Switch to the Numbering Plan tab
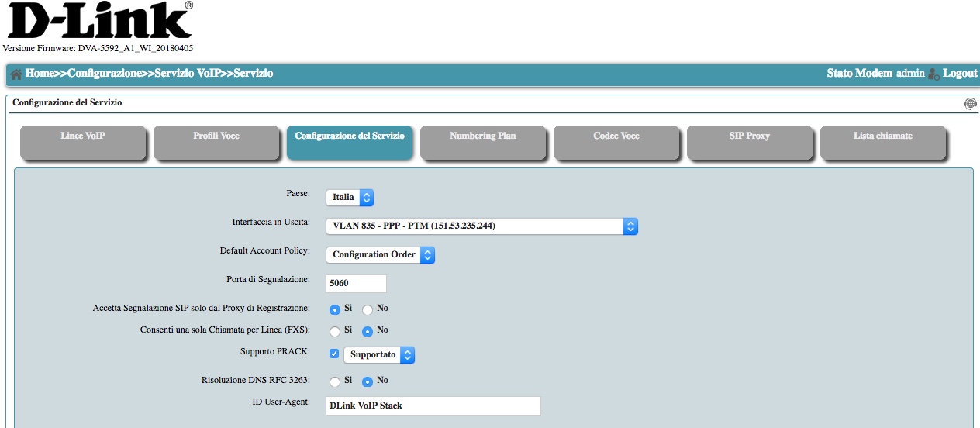980x428 pixels. [x=483, y=142]
